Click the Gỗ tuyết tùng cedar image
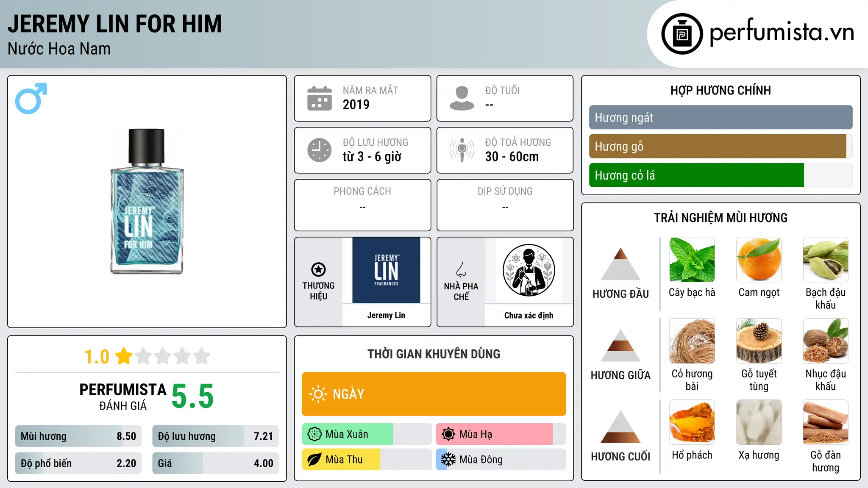The height and width of the screenshot is (488, 868). (x=759, y=341)
